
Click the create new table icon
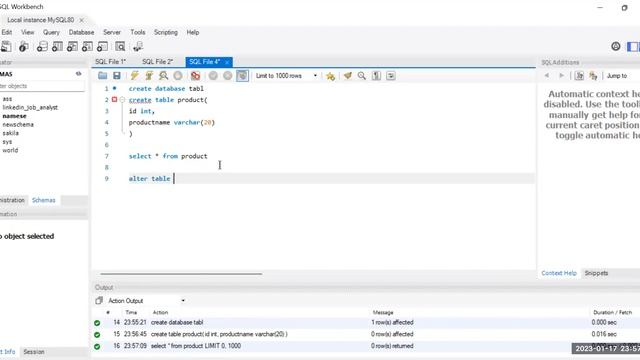coord(57,47)
